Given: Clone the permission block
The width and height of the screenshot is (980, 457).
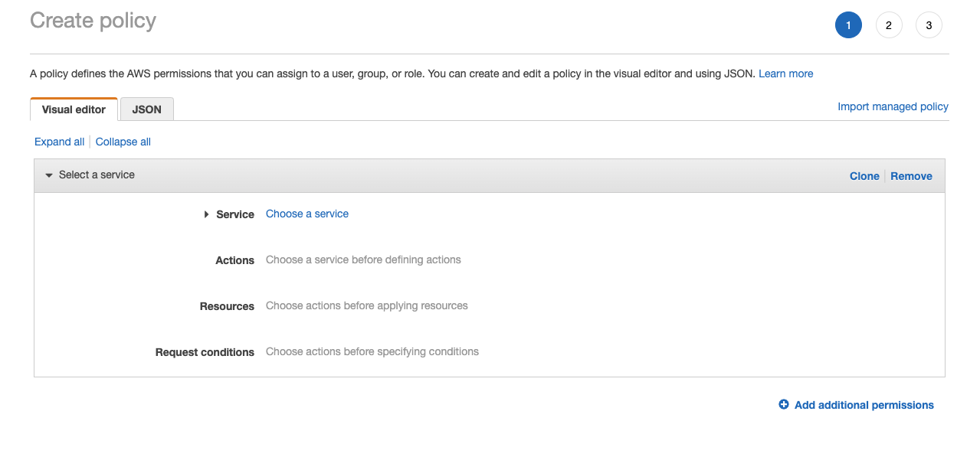Looking at the screenshot, I should point(864,176).
